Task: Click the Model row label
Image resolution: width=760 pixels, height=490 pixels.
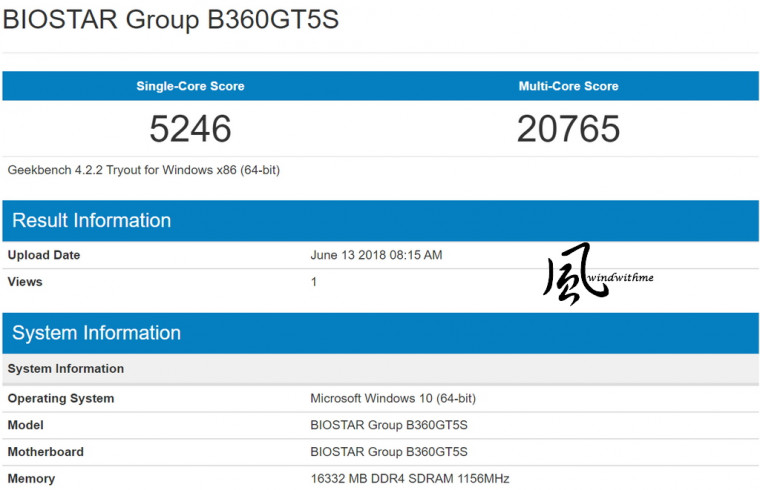Action: [x=26, y=425]
